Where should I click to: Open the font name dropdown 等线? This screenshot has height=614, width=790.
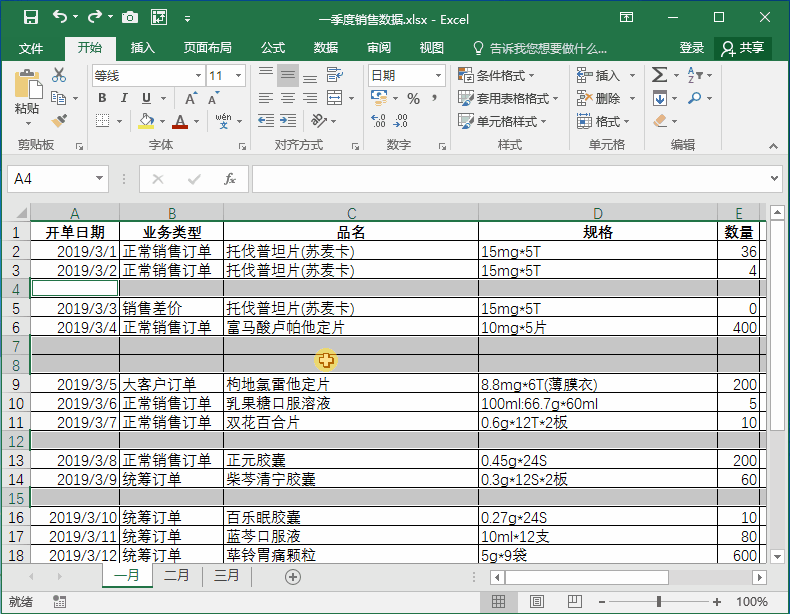click(x=199, y=76)
